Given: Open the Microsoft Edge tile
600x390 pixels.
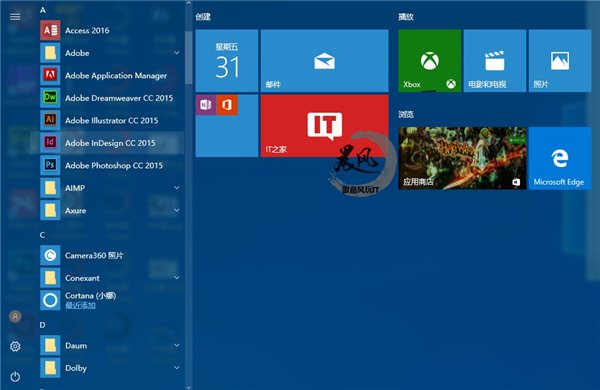Looking at the screenshot, I should (x=560, y=158).
